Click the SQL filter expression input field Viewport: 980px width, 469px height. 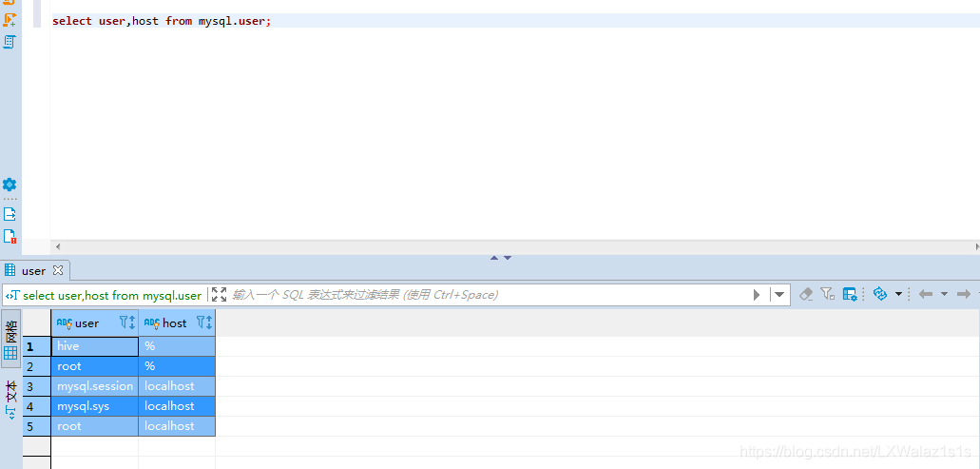pos(488,295)
